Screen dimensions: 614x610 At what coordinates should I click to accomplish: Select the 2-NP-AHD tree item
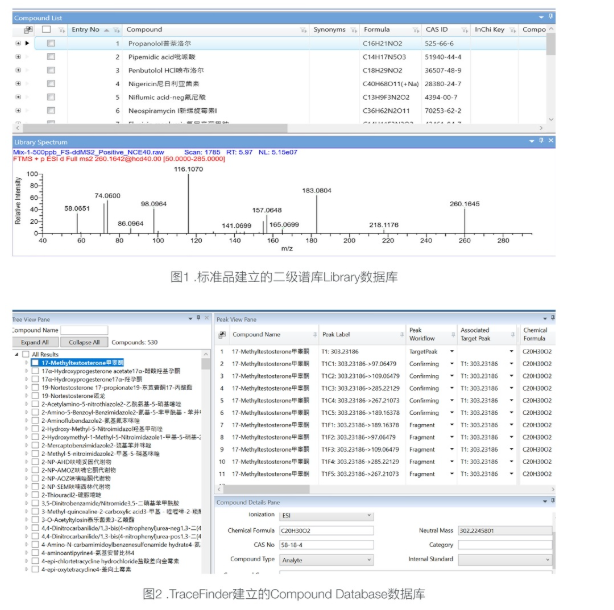point(76,462)
